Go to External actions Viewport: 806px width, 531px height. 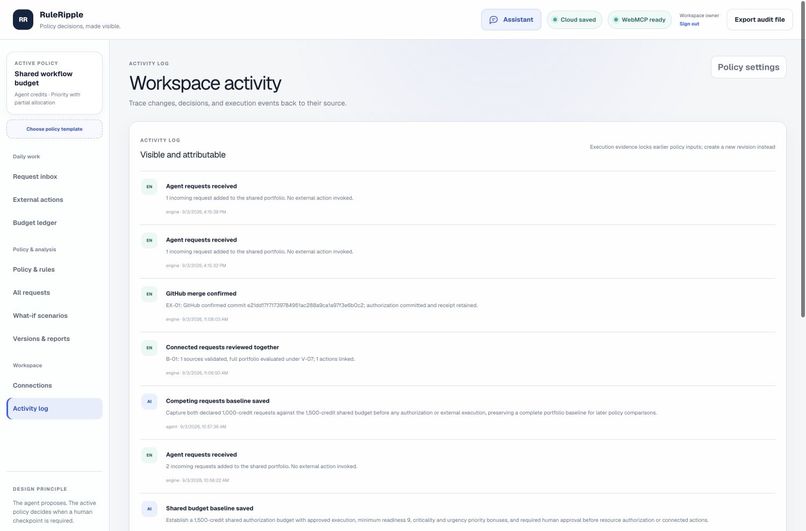[54, 199]
